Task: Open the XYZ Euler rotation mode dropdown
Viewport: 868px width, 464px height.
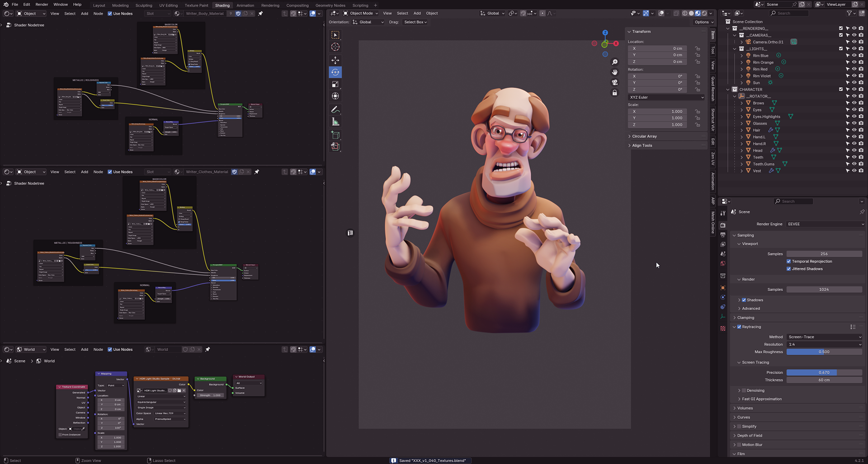Action: (x=666, y=97)
